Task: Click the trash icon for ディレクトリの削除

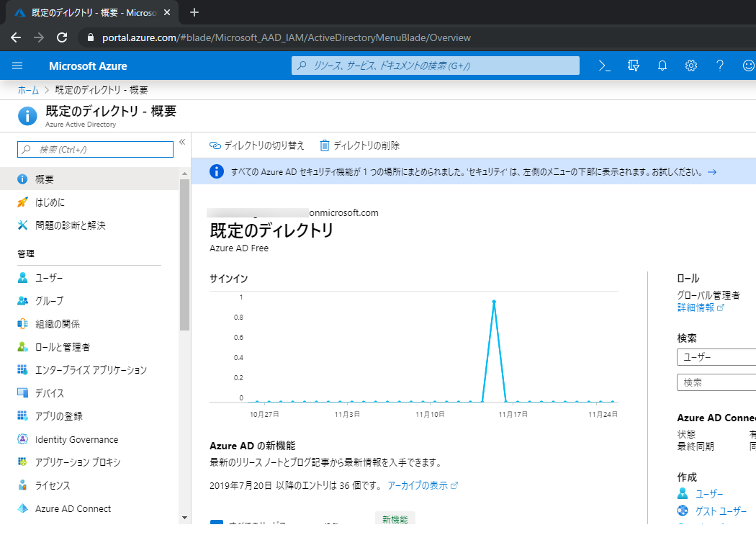Action: tap(325, 145)
